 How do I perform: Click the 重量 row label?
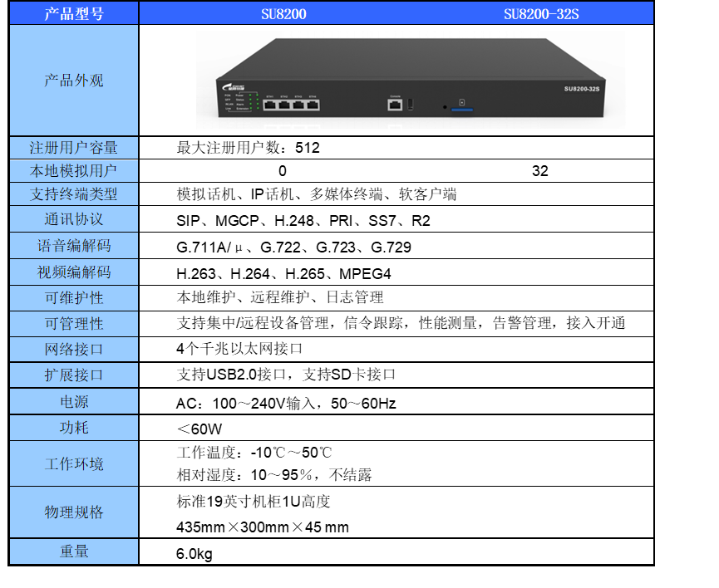[x=74, y=551]
